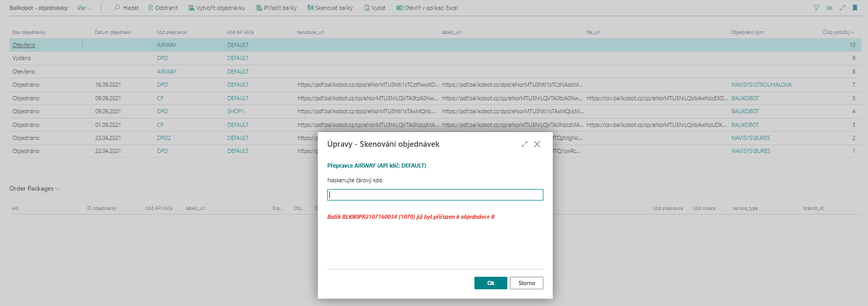Sort by Datum objednání column header

113,32
